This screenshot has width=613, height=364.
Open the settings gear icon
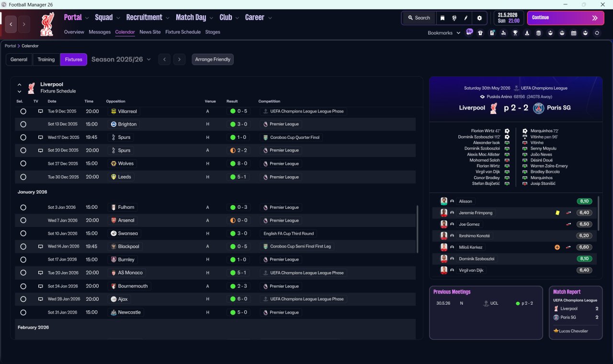tap(479, 18)
